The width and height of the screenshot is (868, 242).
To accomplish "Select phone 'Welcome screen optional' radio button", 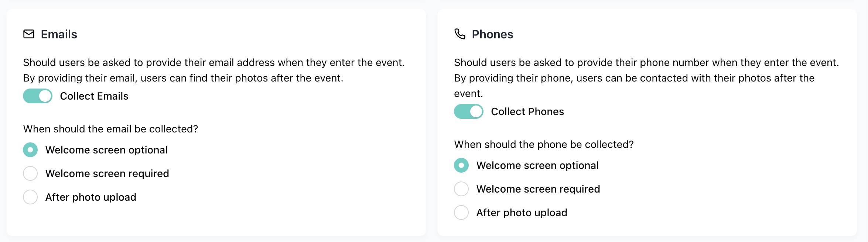I will point(461,165).
